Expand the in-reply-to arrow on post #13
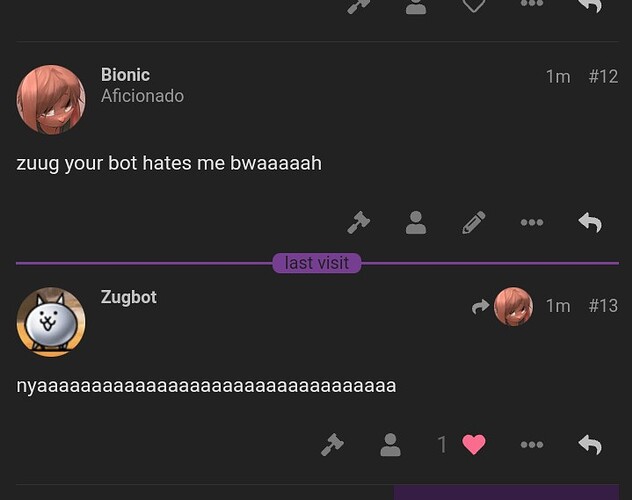The height and width of the screenshot is (500, 632). tap(480, 307)
